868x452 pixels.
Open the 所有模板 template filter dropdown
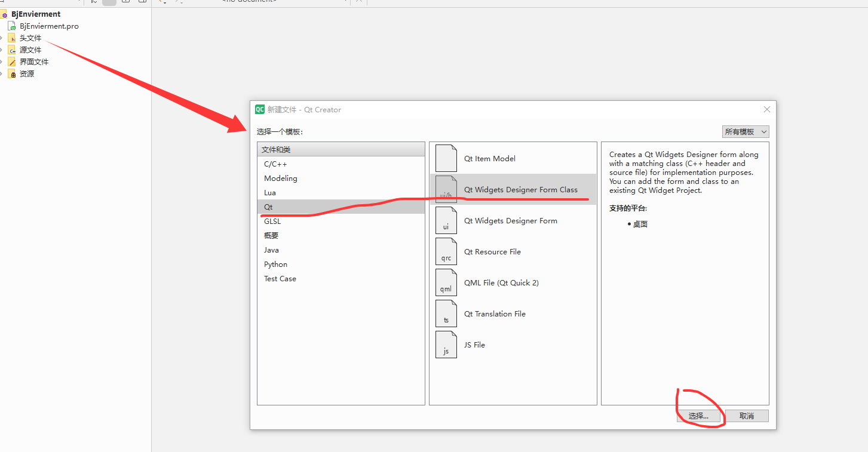tap(746, 131)
